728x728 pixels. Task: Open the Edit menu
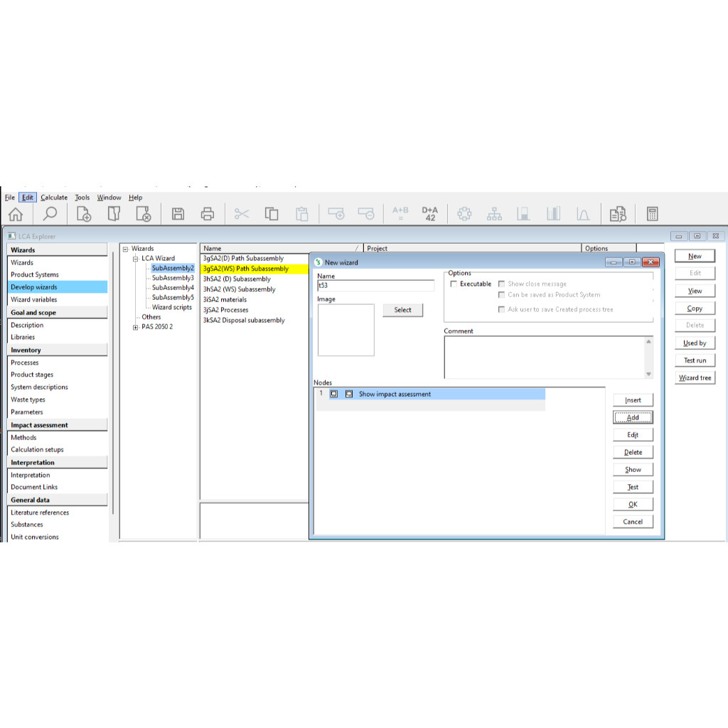click(28, 198)
